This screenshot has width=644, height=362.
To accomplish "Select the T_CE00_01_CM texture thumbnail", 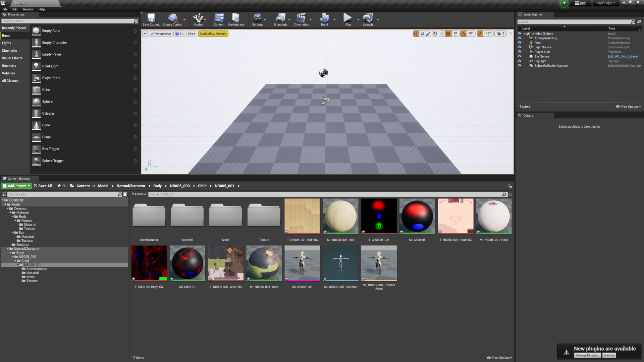I will coord(379,216).
